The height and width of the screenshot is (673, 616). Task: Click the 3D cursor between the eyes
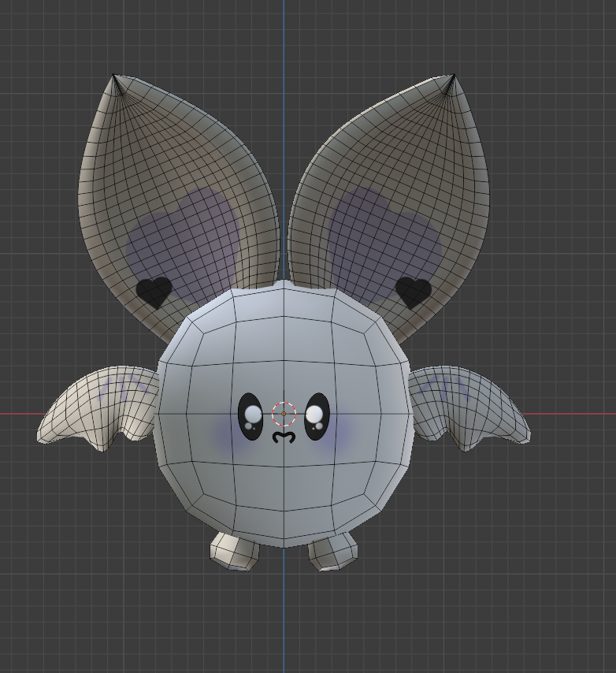[x=284, y=414]
